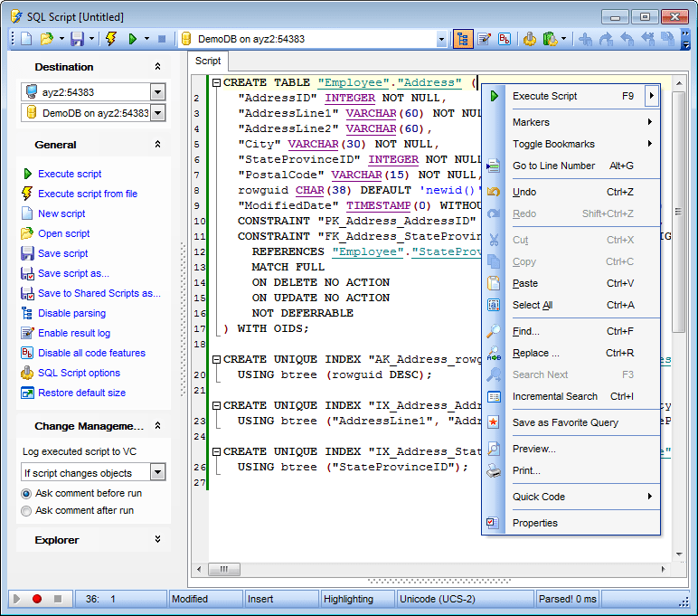Click Disable all code features link

[91, 353]
